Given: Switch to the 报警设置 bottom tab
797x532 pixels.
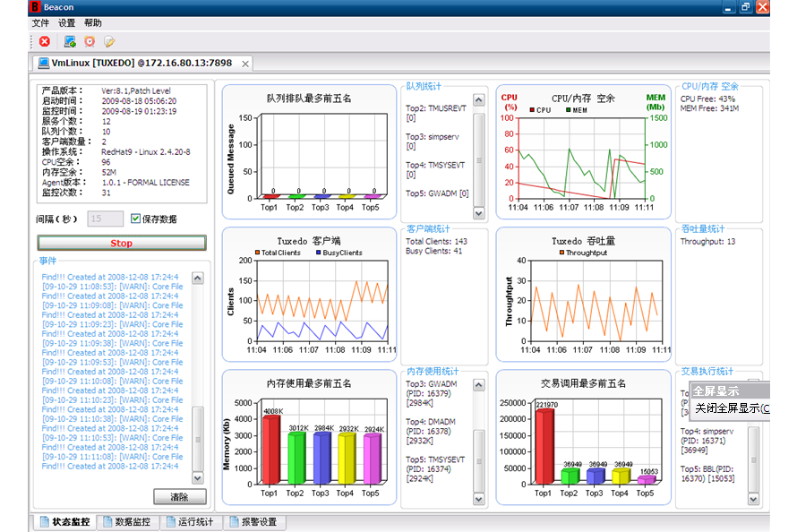Looking at the screenshot, I should click(x=253, y=522).
